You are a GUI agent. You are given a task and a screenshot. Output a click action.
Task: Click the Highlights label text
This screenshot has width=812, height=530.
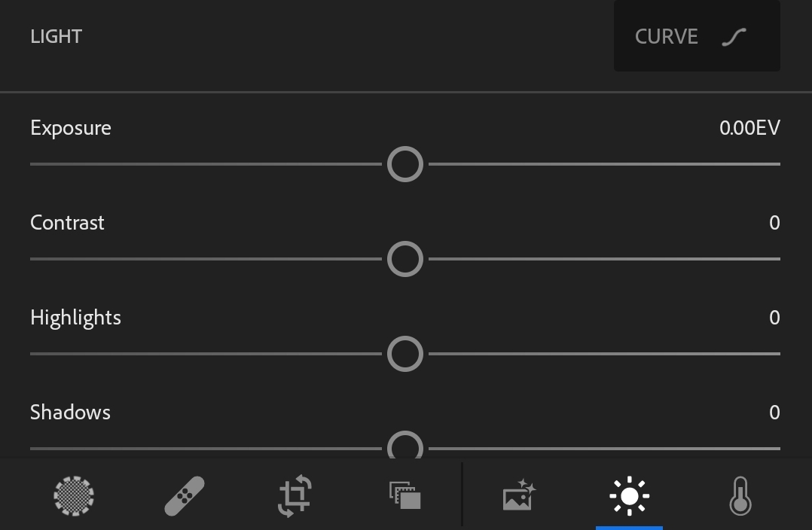point(75,318)
